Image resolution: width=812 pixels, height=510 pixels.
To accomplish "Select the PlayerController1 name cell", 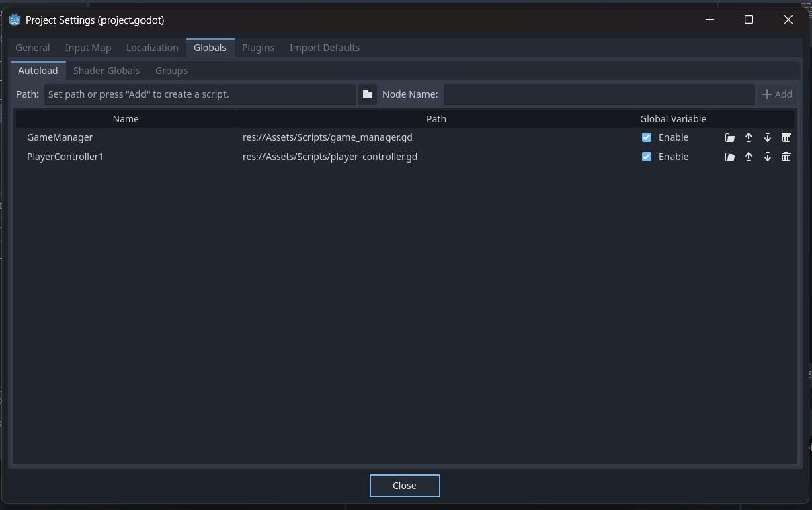I will pyautogui.click(x=65, y=157).
